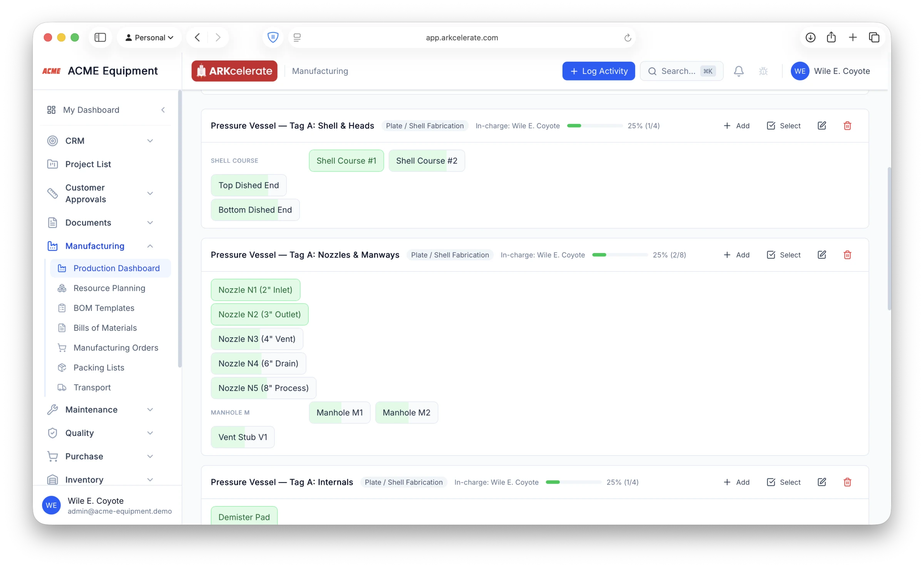Screen dimensions: 924x568
Task: Click the WE avatar next to Wile E. Coyote in header
Action: point(800,71)
